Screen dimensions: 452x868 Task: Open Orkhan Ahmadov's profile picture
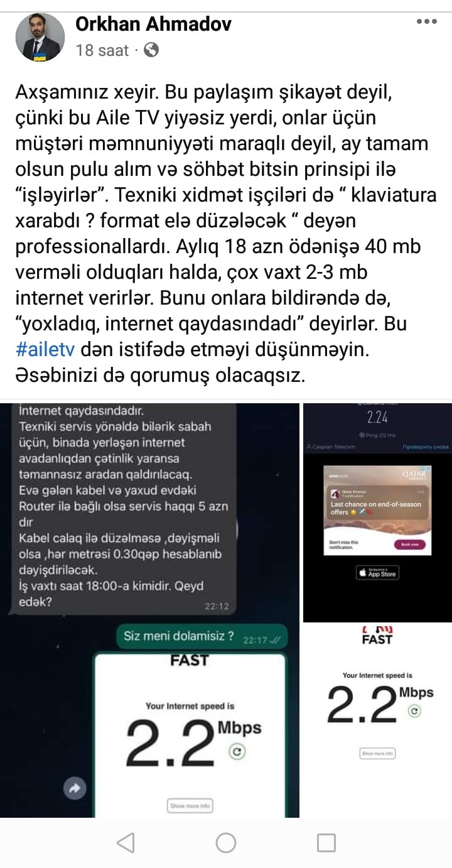pos(40,38)
